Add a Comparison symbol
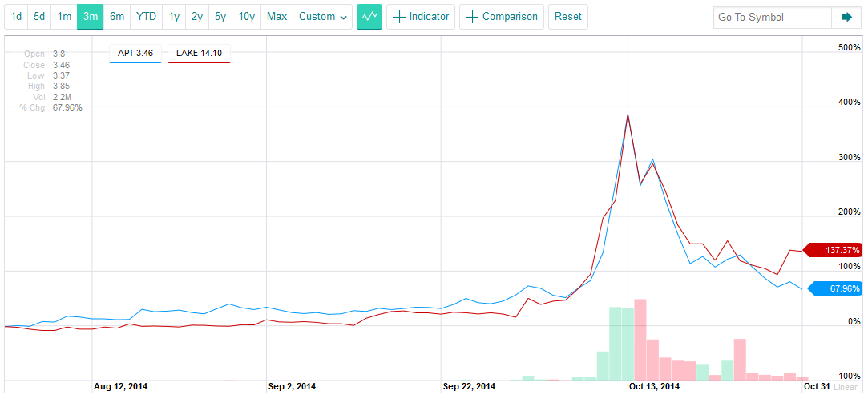 pos(502,17)
